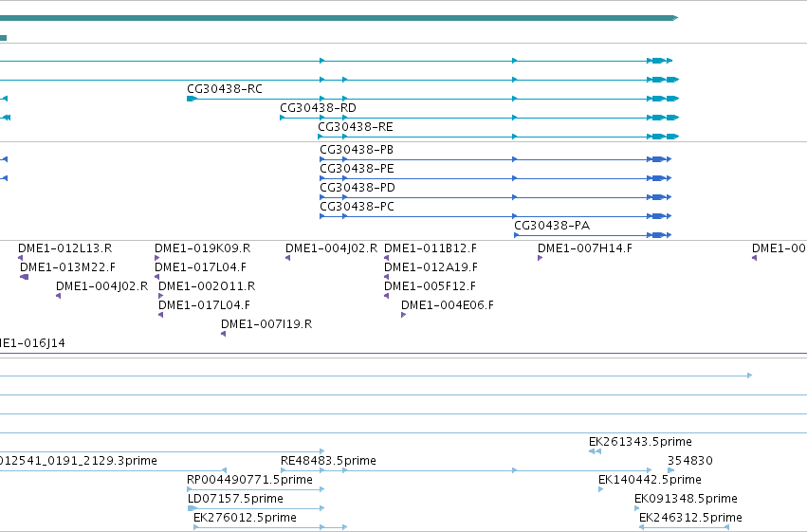Select the DME1-007I19.R label
Image resolution: width=807 pixels, height=532 pixels.
coord(266,324)
